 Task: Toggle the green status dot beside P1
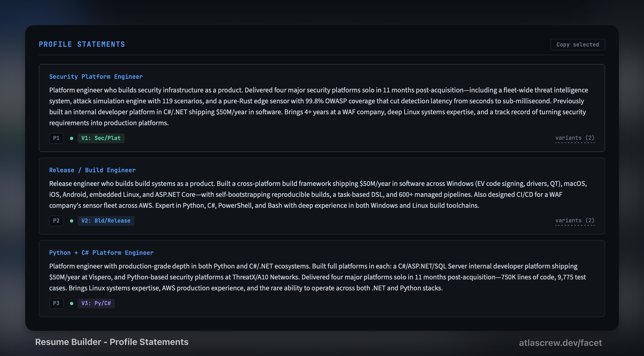pyautogui.click(x=72, y=138)
